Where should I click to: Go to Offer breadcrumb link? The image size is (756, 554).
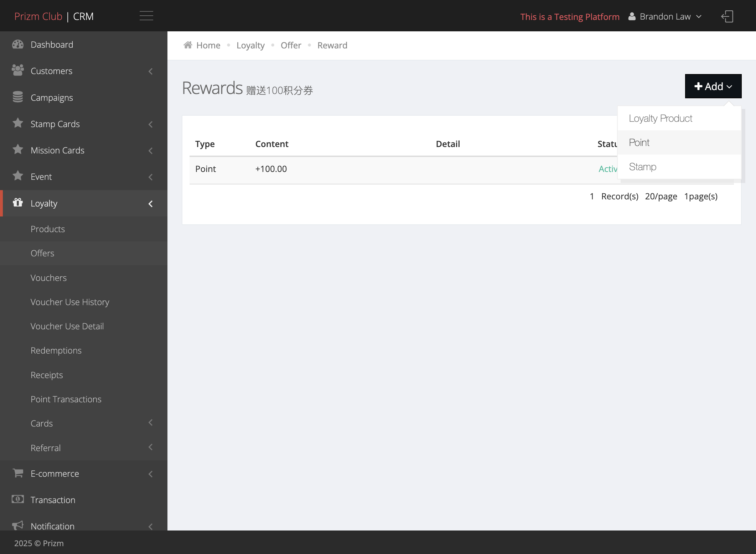coord(291,45)
